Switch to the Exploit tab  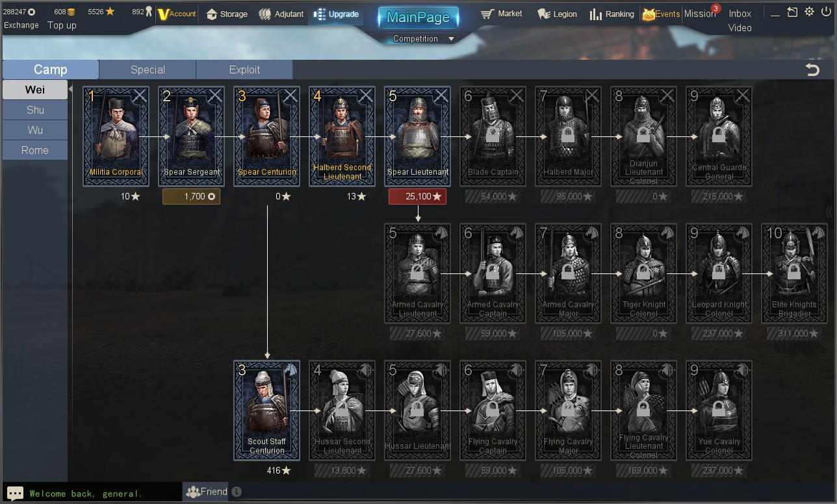[244, 69]
